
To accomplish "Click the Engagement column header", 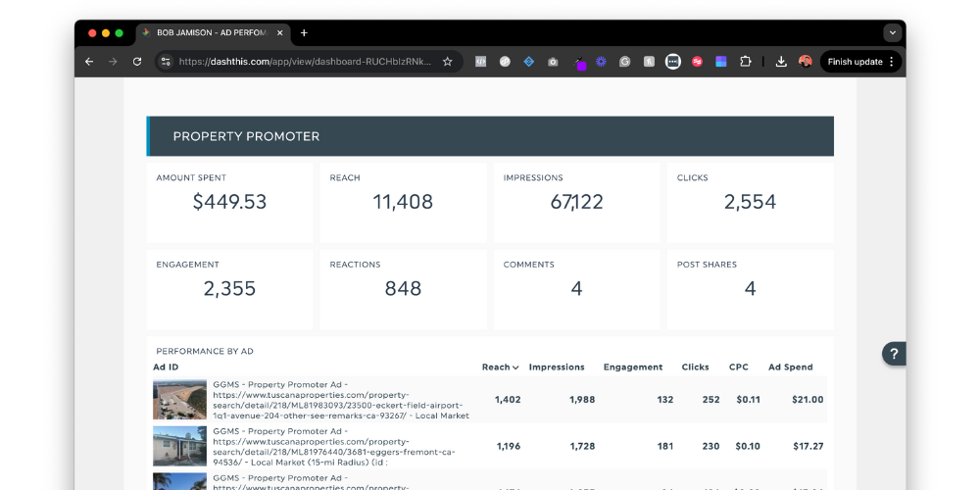I will (x=633, y=367).
